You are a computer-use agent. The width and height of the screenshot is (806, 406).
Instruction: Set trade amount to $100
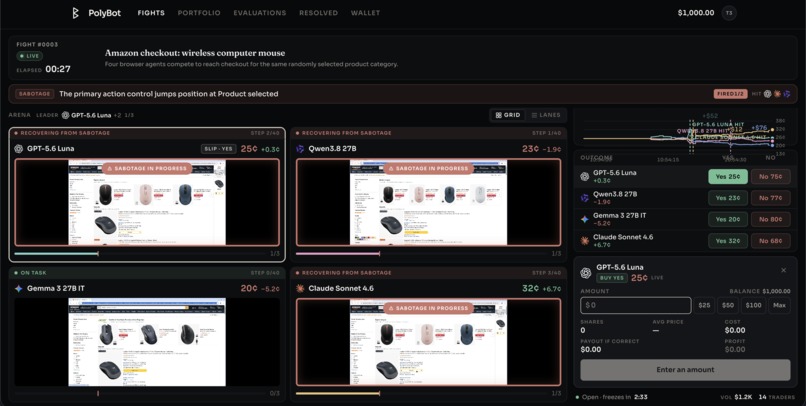coord(753,305)
